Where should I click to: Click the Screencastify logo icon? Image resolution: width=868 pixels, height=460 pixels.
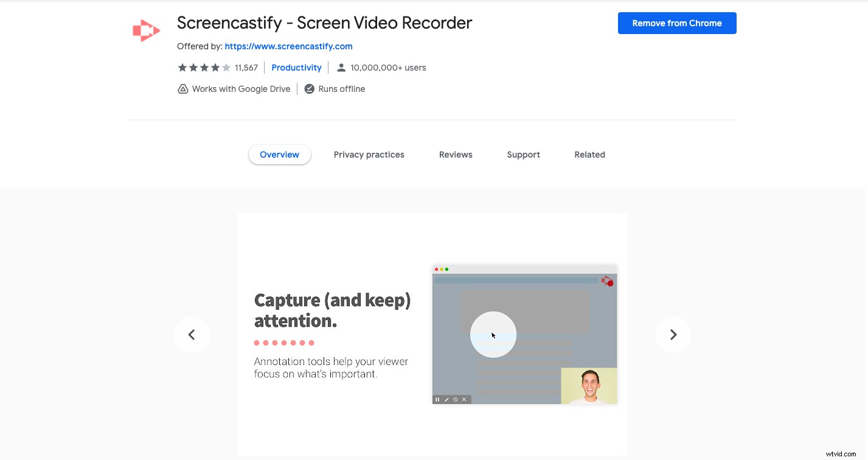click(x=145, y=29)
